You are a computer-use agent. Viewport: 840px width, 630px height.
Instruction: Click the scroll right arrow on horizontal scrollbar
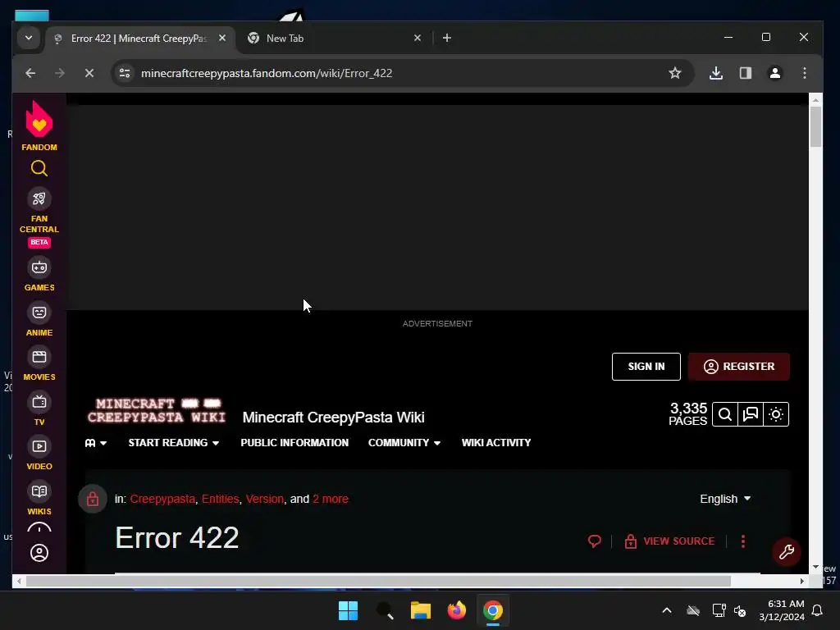click(801, 582)
